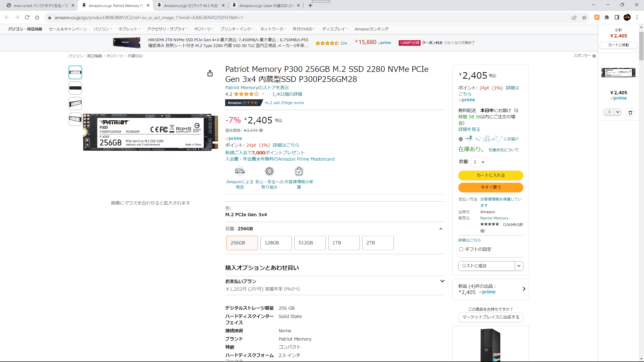Viewport: 644px width, 362px height.
Task: Reload the page with the browser refresh icon
Action: [27, 17]
